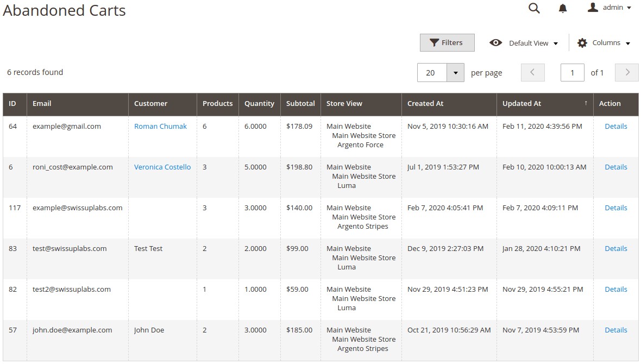This screenshot has width=641, height=364.
Task: Click the search magnifier icon
Action: tap(534, 8)
